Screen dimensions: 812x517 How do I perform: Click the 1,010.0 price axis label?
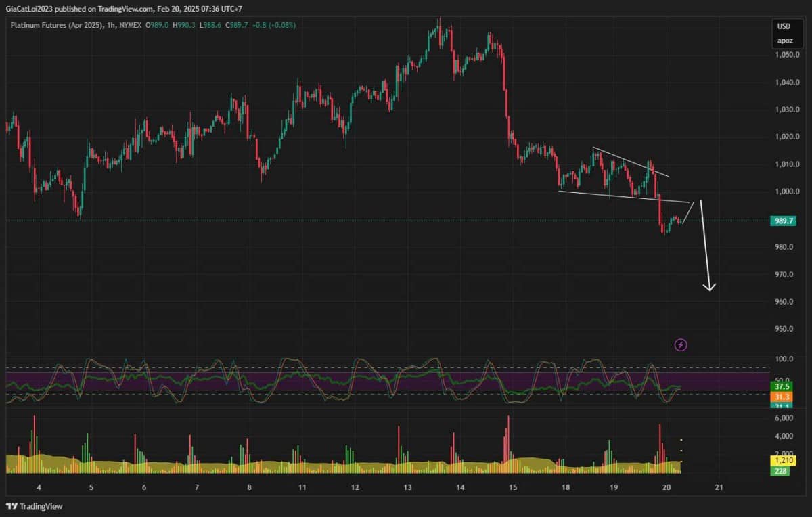787,164
